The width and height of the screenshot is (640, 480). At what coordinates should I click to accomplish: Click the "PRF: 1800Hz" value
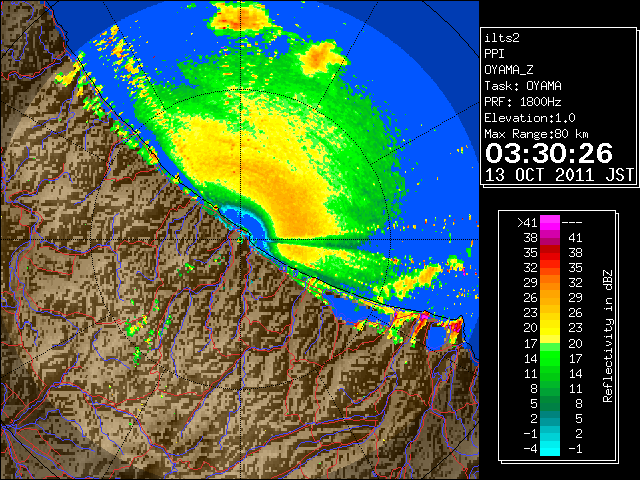pyautogui.click(x=523, y=102)
